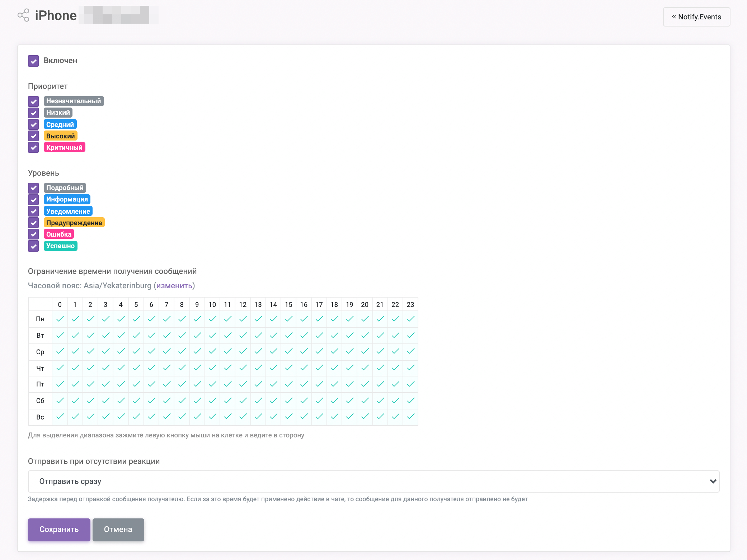Toggle Вт hour 20 checkmark

click(365, 335)
